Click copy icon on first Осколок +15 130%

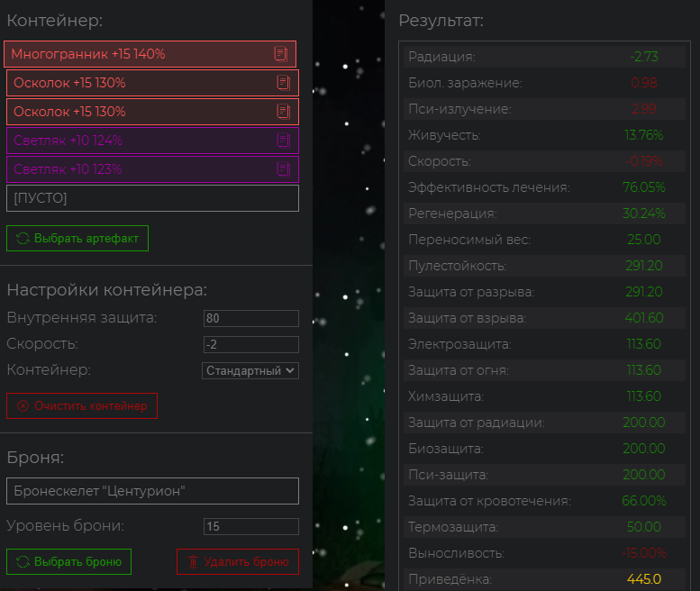pyautogui.click(x=284, y=83)
